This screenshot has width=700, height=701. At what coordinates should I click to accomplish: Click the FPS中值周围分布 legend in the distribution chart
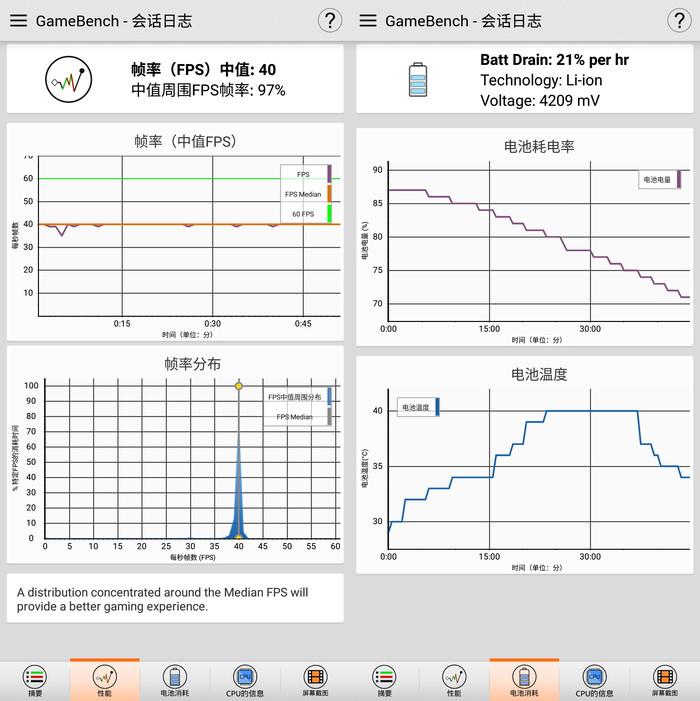tap(298, 397)
